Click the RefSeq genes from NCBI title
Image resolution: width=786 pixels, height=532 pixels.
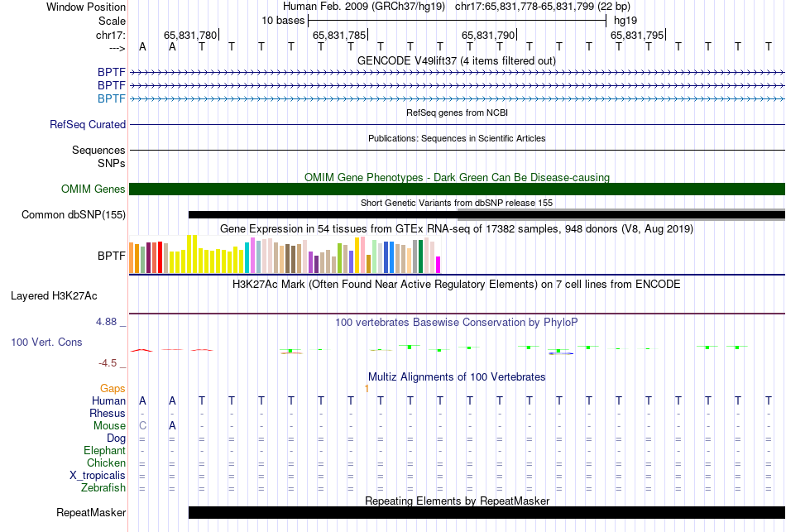tap(457, 113)
